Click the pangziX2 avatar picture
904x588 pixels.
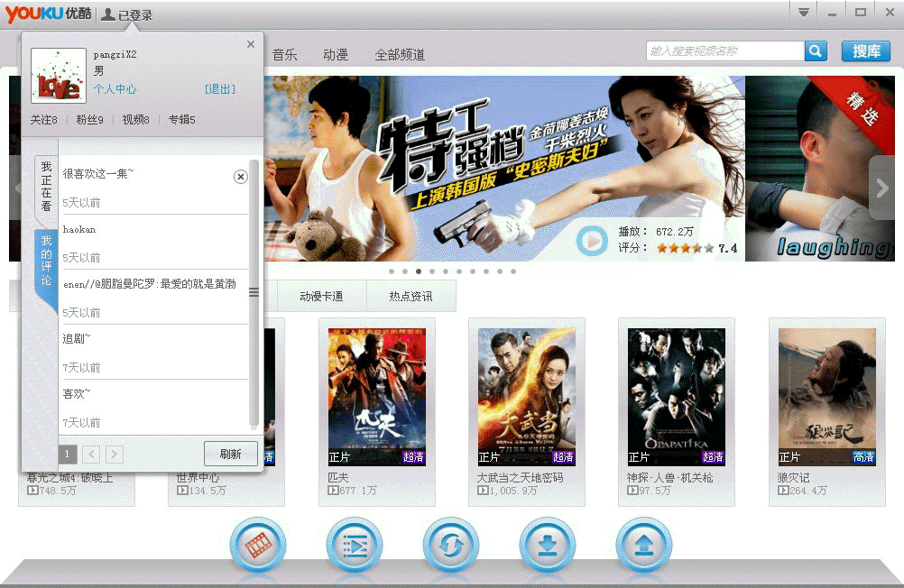click(x=59, y=76)
